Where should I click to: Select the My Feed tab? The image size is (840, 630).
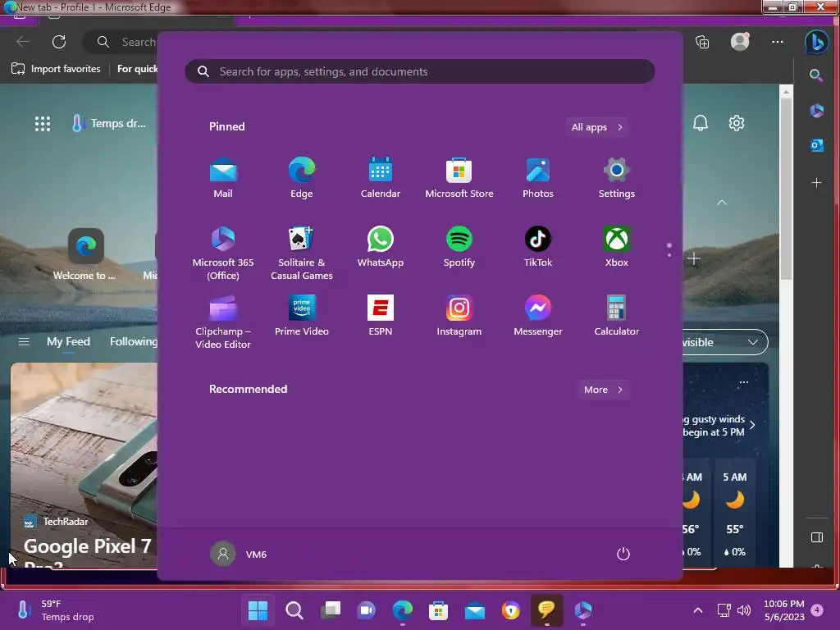pyautogui.click(x=68, y=342)
